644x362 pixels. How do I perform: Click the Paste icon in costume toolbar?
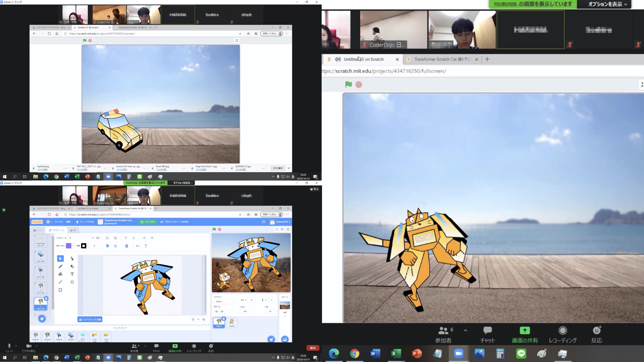[116, 246]
